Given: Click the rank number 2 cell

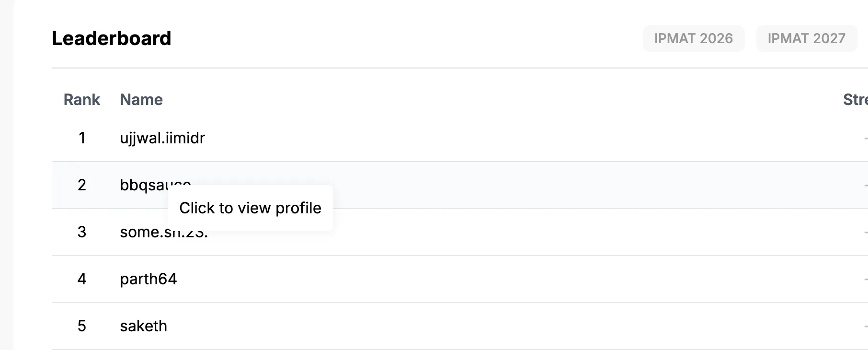Looking at the screenshot, I should click(82, 185).
